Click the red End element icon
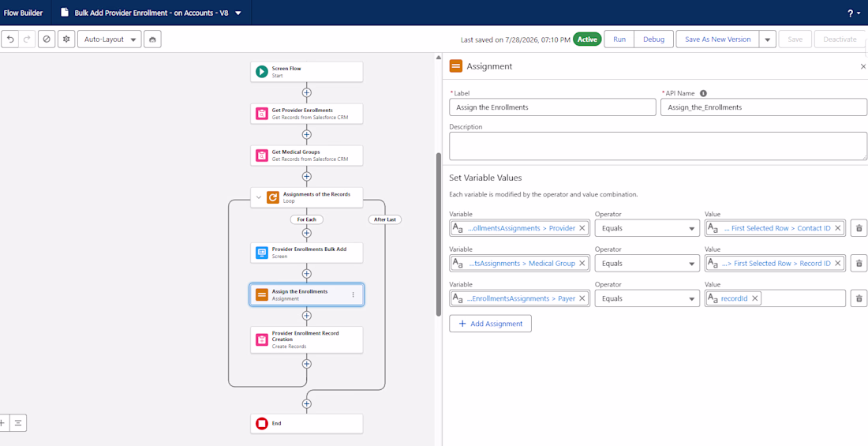Viewport: 868px width, 446px height. (262, 424)
